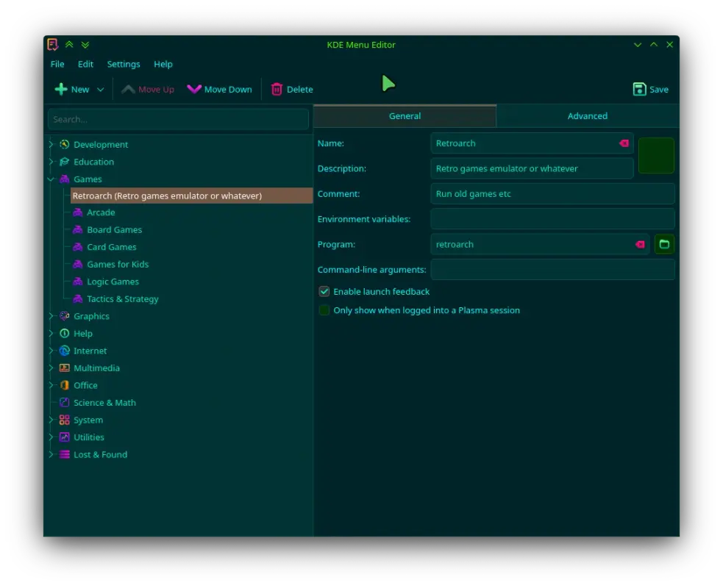
Task: Click the Graphics palette icon
Action: pyautogui.click(x=65, y=316)
